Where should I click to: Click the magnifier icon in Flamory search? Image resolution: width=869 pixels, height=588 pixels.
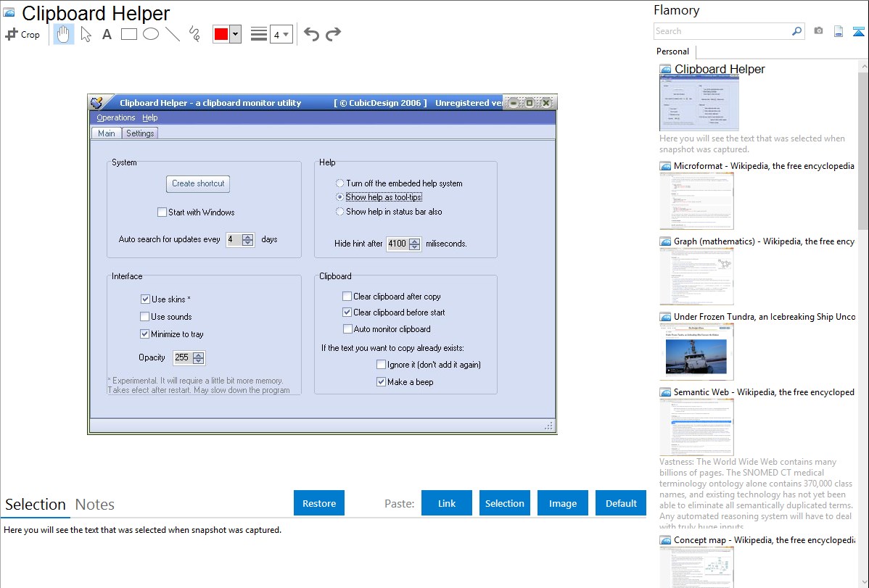point(796,31)
